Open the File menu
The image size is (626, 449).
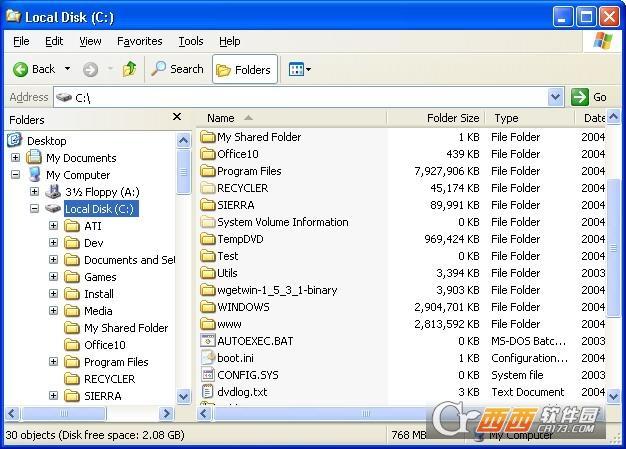pos(21,41)
